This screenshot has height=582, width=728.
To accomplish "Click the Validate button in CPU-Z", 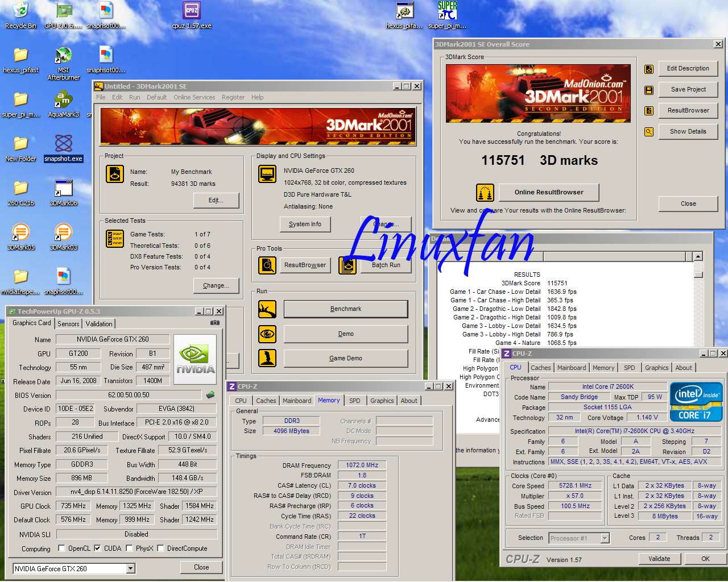I will [x=659, y=559].
